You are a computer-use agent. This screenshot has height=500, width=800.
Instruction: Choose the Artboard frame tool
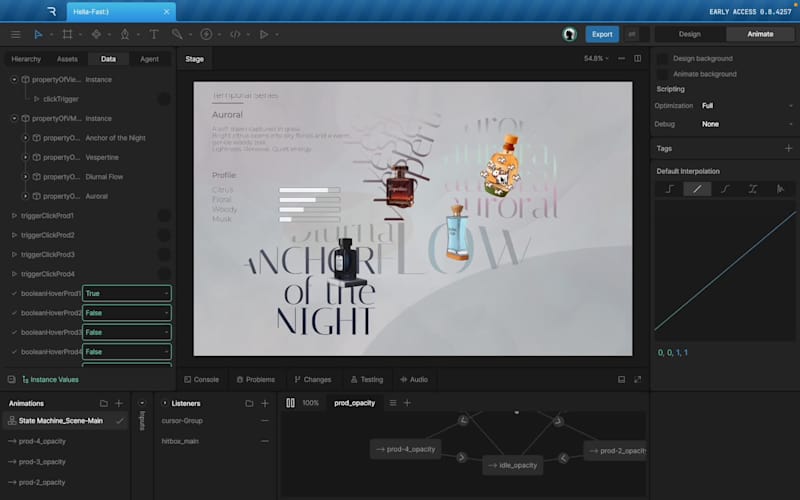tap(67, 34)
